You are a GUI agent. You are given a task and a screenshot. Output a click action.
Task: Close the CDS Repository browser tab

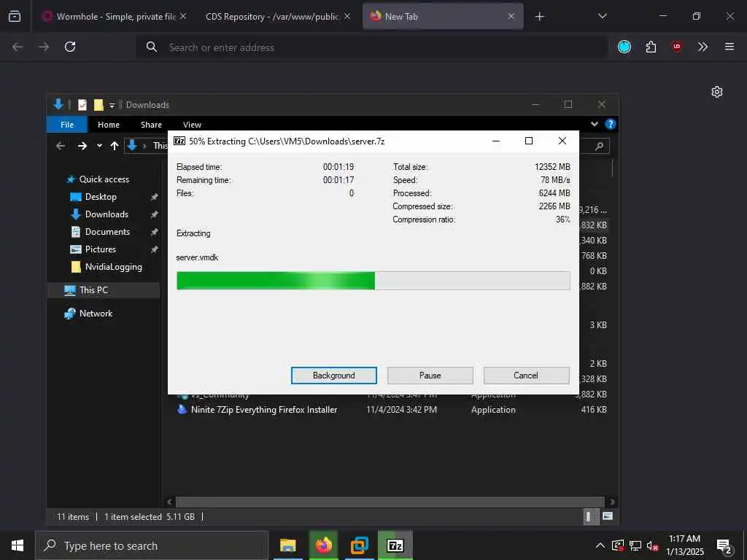click(347, 16)
